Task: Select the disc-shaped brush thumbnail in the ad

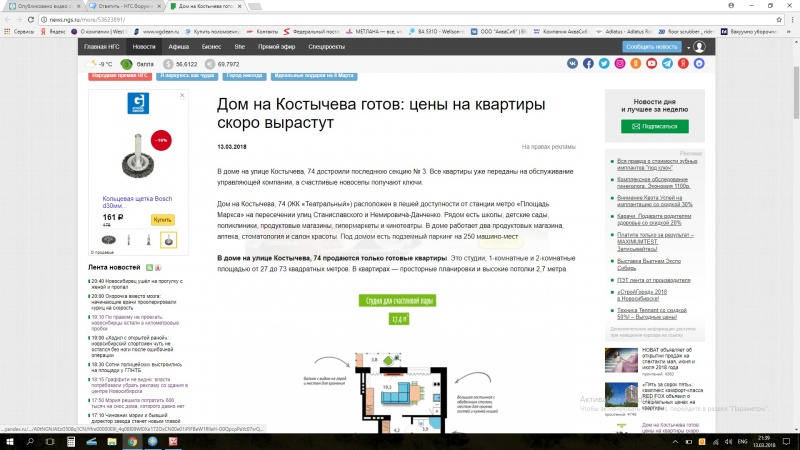Action: [x=109, y=240]
